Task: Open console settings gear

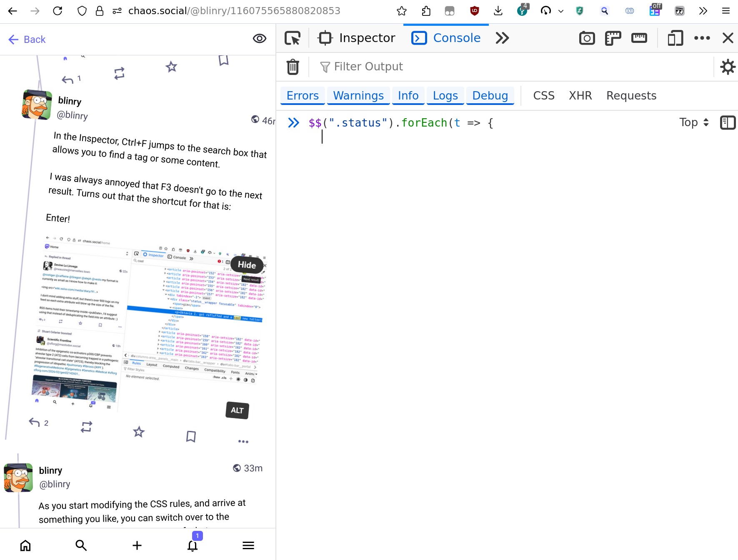Action: [x=728, y=67]
